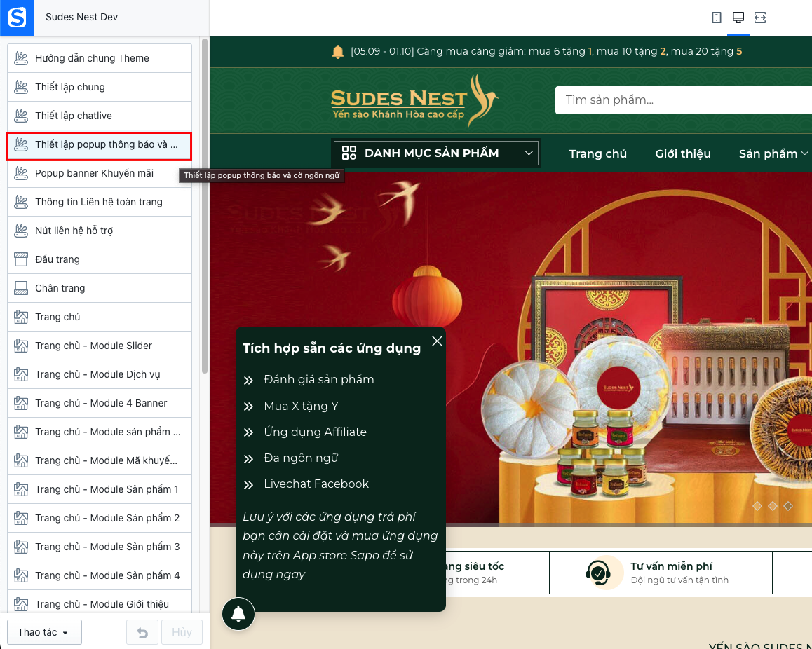Screen dimensions: 812x649
Task: Click 'Đa ngôn ngữ' in the popup
Action: click(301, 458)
